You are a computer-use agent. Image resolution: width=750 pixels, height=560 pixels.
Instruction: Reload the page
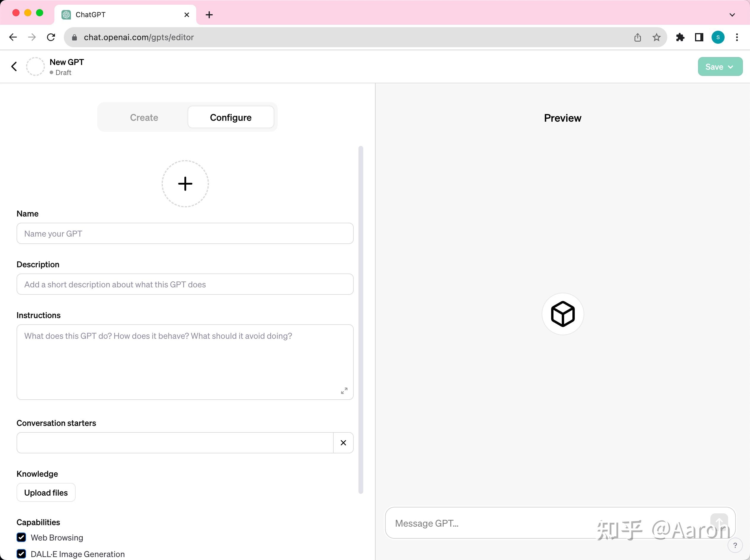[51, 37]
